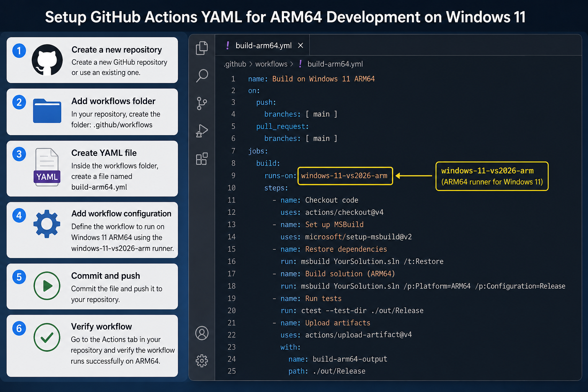Click 'Create a new repository' heading

pyautogui.click(x=117, y=50)
